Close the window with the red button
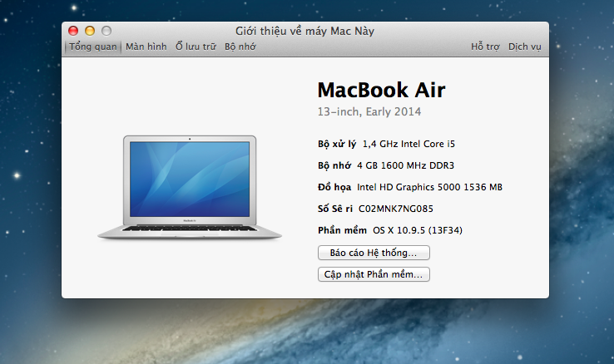 [73, 31]
